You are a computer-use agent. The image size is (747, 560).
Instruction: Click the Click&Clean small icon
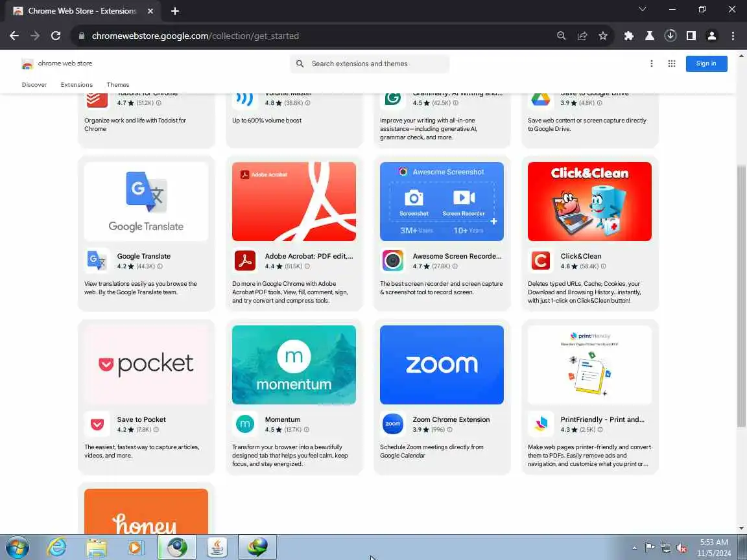(541, 261)
